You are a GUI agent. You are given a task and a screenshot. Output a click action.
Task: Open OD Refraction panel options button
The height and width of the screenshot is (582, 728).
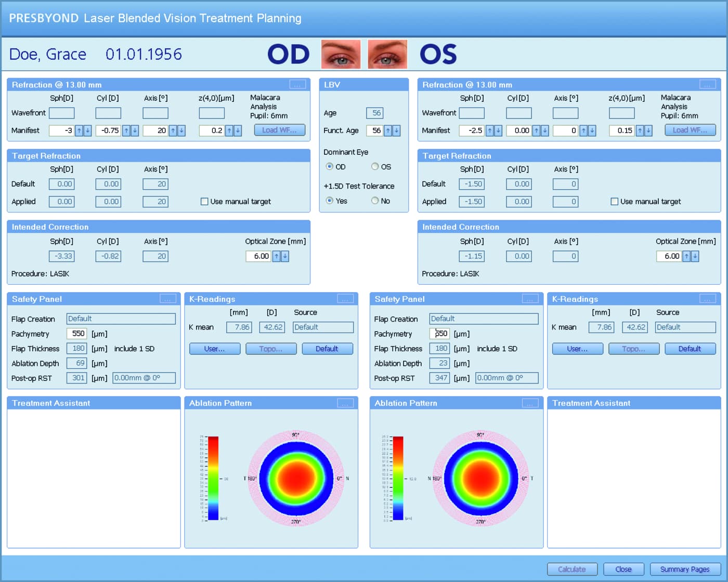pyautogui.click(x=297, y=84)
